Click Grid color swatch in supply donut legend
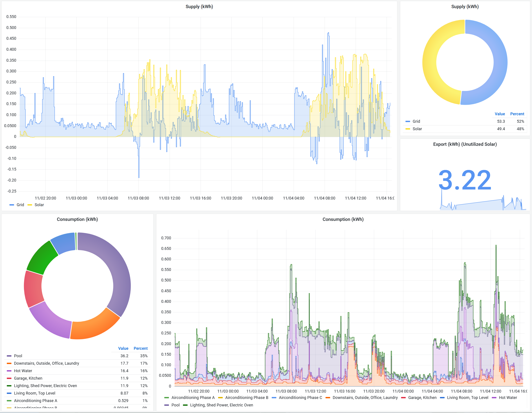This screenshot has height=413, width=532. [x=407, y=121]
